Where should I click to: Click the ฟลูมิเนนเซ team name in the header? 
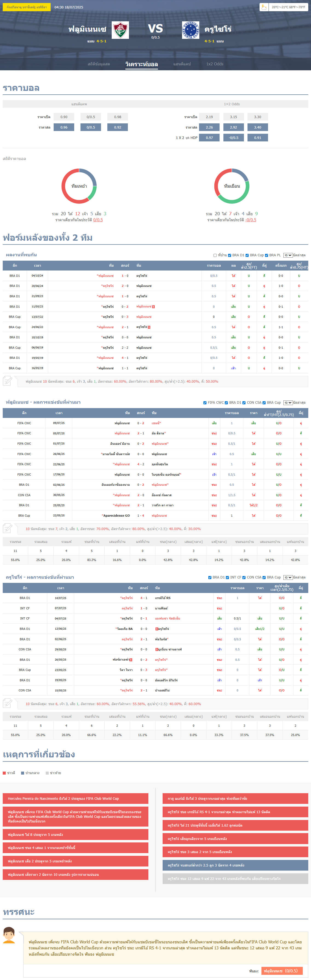87,29
